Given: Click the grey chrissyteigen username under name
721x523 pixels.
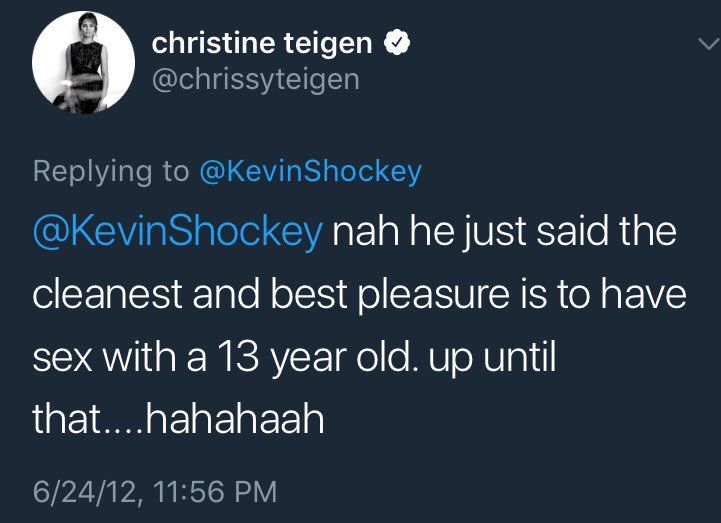Looking at the screenshot, I should click(255, 77).
